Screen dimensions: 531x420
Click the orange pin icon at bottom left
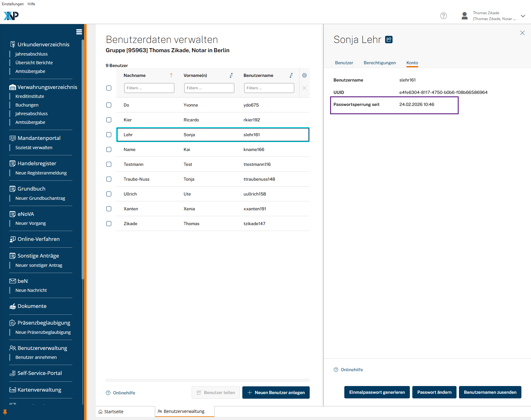[5, 412]
